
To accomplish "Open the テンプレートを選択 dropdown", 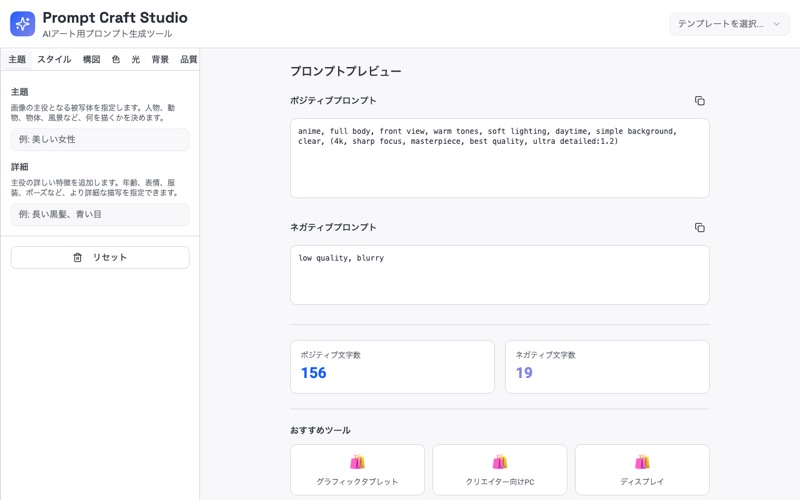I will (730, 23).
